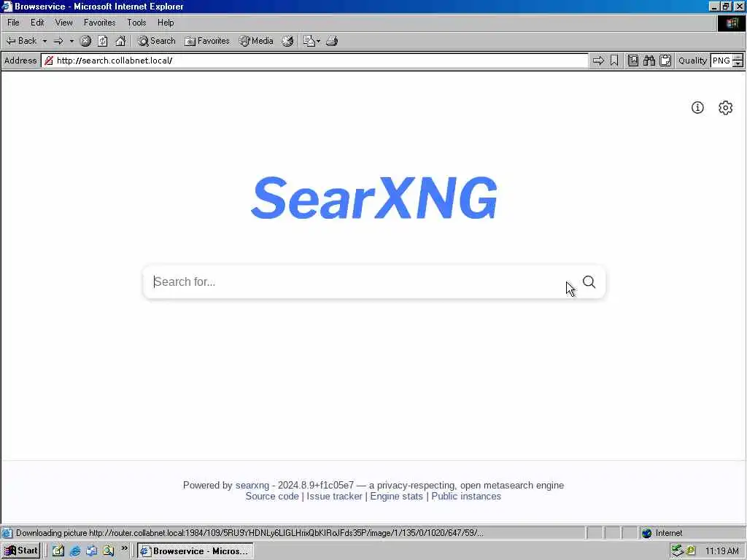Screen dimensions: 747x560
Task: Launch Internet Explorer from quick launch
Action: 75,551
